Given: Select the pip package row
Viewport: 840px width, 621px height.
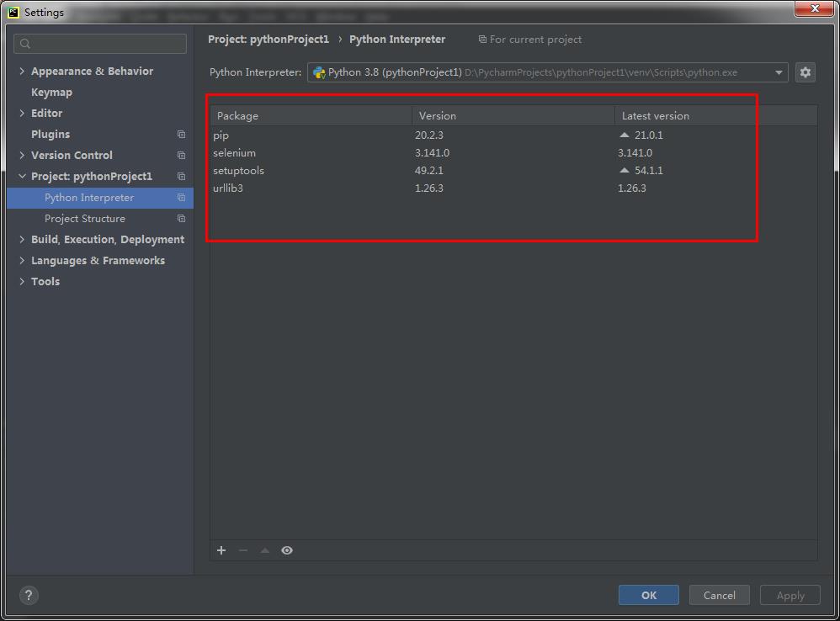Looking at the screenshot, I should click(513, 135).
